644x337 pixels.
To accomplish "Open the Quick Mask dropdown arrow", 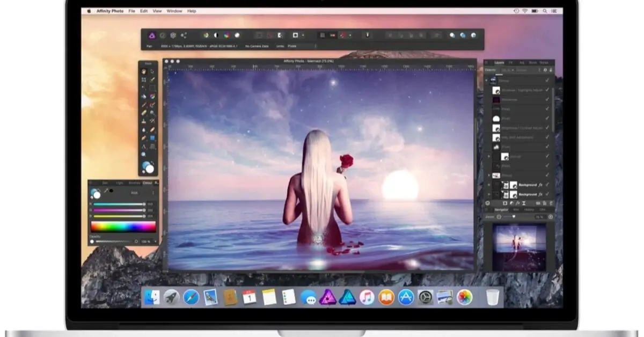I will pos(303,35).
